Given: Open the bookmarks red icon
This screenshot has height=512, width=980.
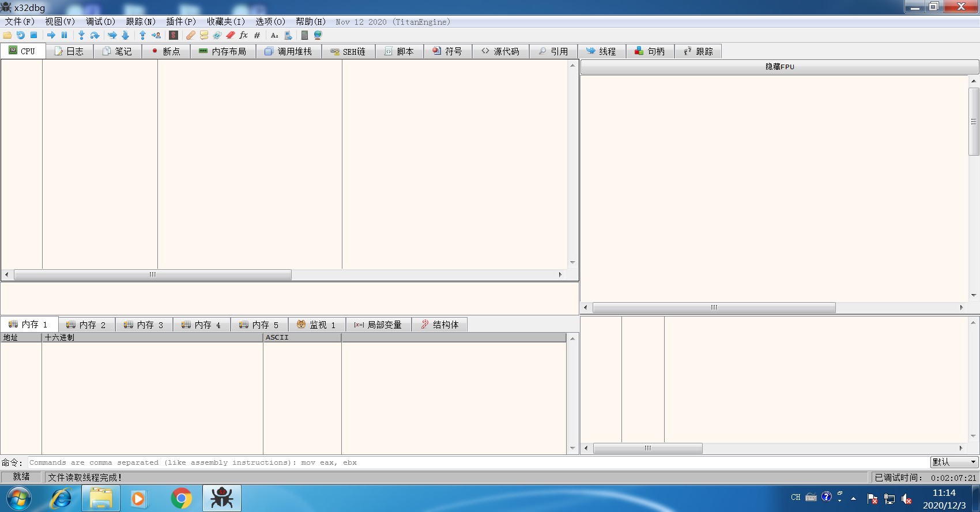Looking at the screenshot, I should click(x=230, y=35).
